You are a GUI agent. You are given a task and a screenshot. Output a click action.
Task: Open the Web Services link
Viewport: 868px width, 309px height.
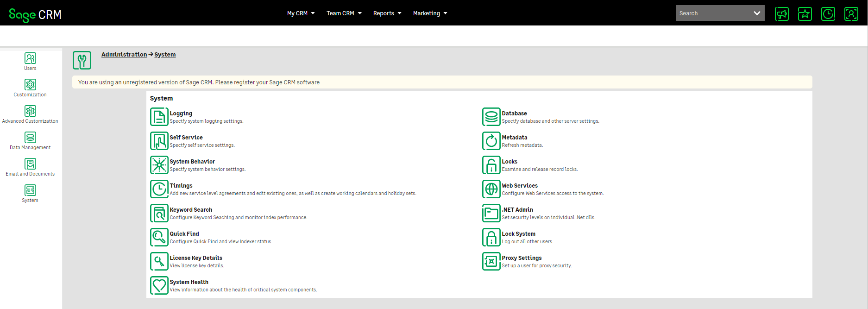click(520, 186)
